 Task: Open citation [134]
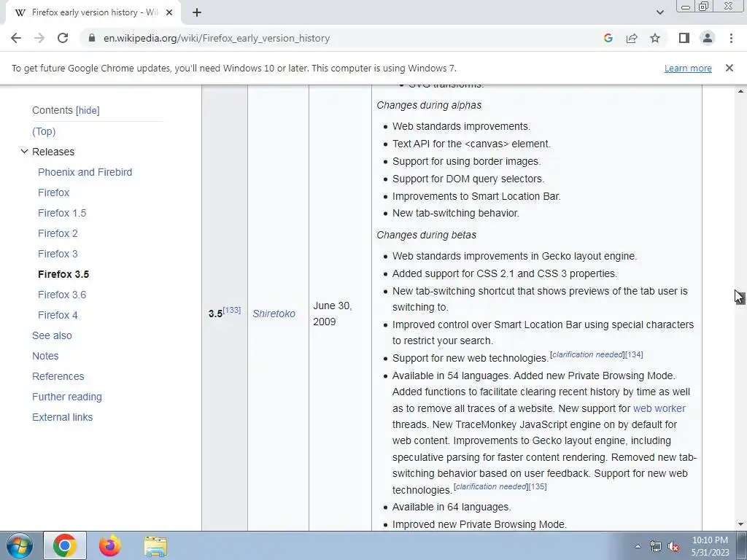[x=634, y=355]
